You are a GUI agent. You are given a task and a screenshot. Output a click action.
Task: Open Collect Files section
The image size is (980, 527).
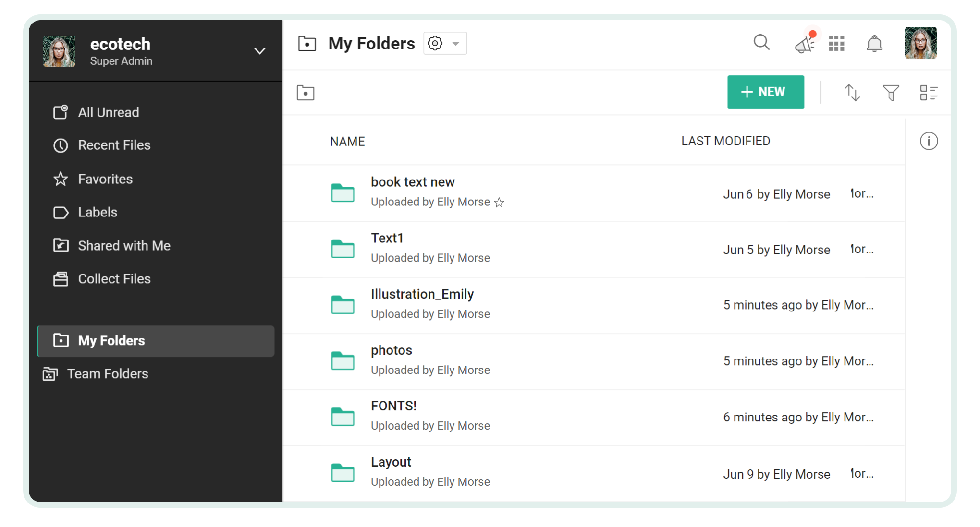[114, 279]
